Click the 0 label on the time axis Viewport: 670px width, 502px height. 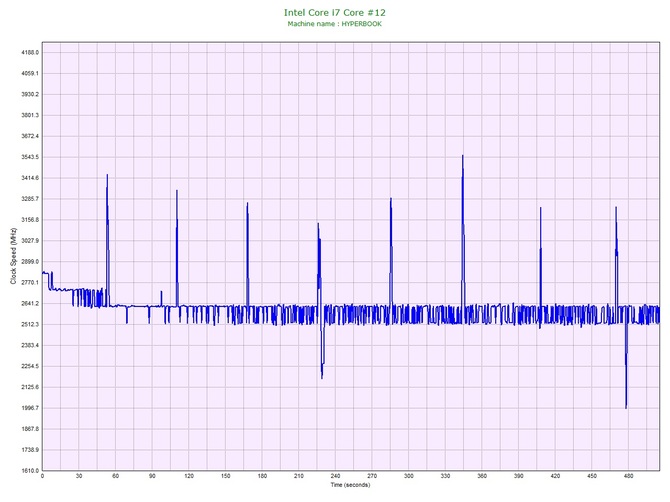pos(42,476)
